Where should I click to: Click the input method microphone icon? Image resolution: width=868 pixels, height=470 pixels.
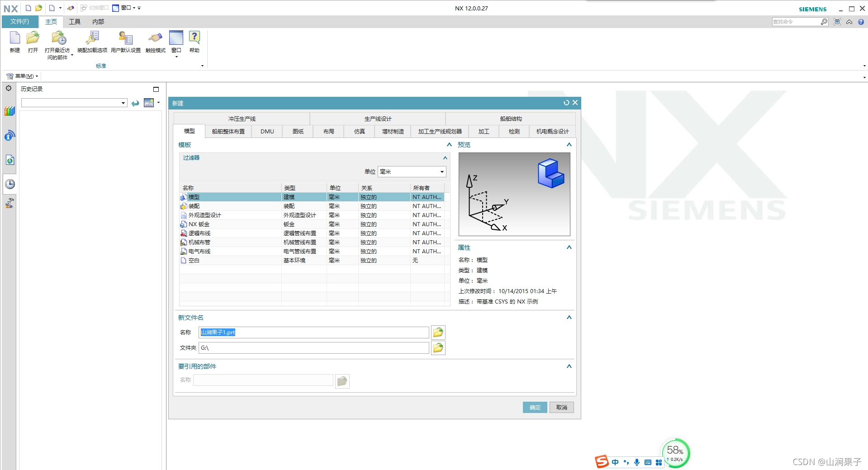637,462
